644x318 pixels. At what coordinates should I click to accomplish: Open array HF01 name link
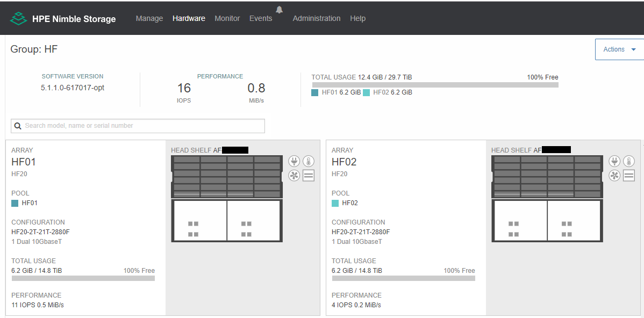[24, 162]
